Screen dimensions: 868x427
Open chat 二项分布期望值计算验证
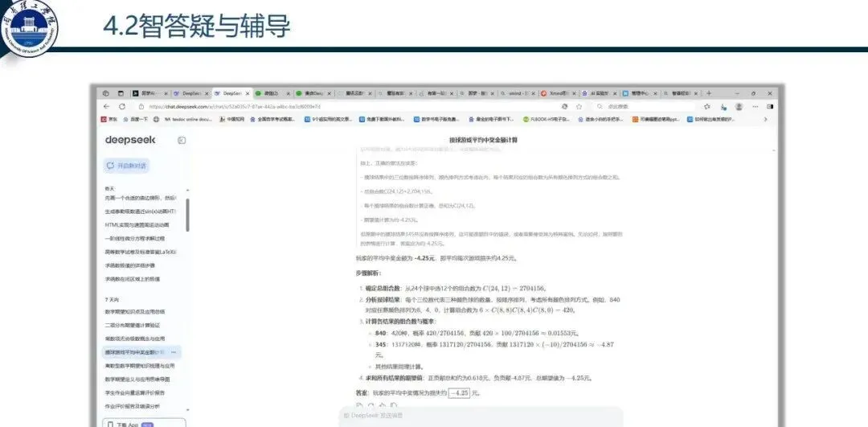pos(132,325)
